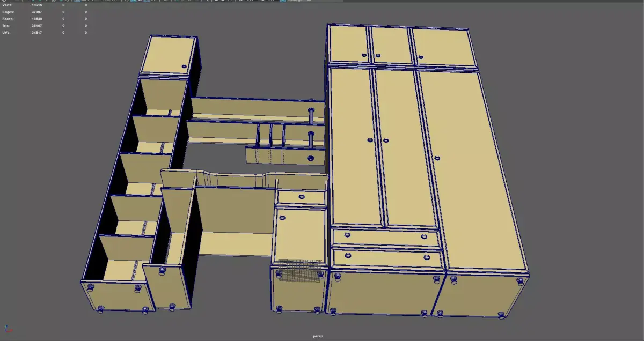Select the upper drawer beneath the double wardrobe doors

tap(385, 236)
